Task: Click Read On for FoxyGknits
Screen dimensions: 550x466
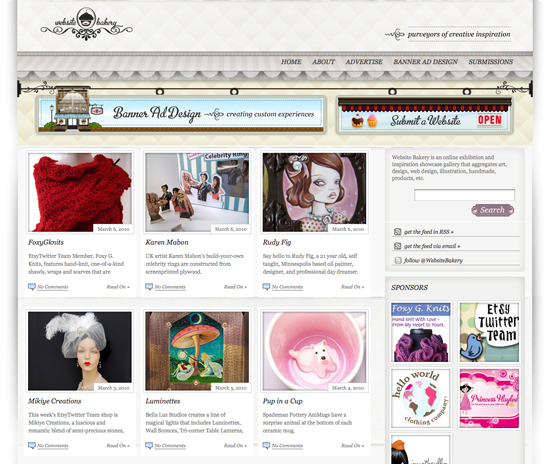Action: tap(118, 287)
